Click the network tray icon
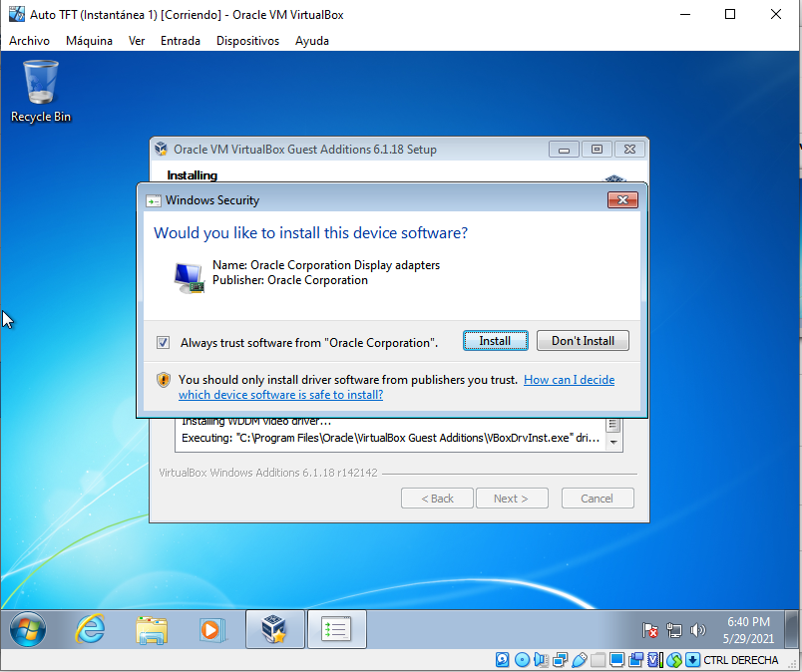Image resolution: width=802 pixels, height=672 pixels. [x=674, y=630]
